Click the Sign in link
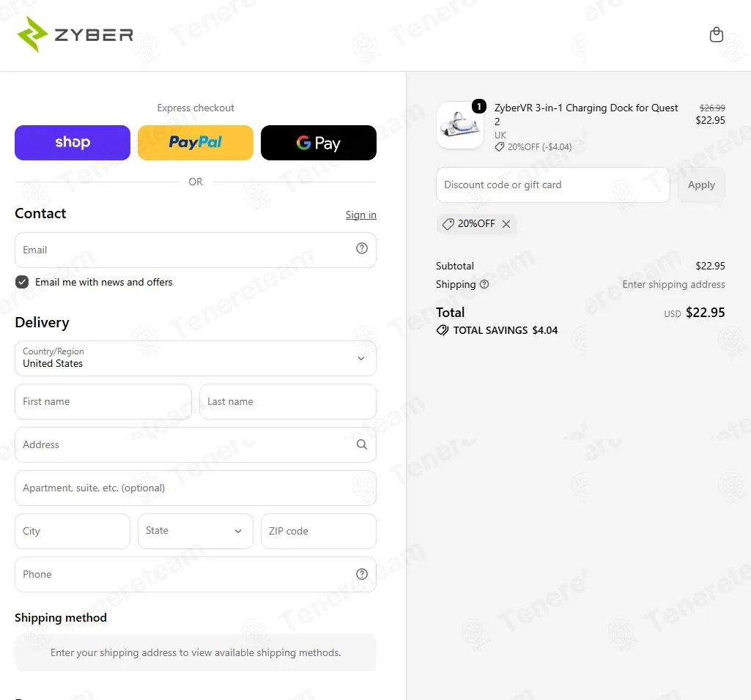Image resolution: width=751 pixels, height=700 pixels. [x=361, y=215]
